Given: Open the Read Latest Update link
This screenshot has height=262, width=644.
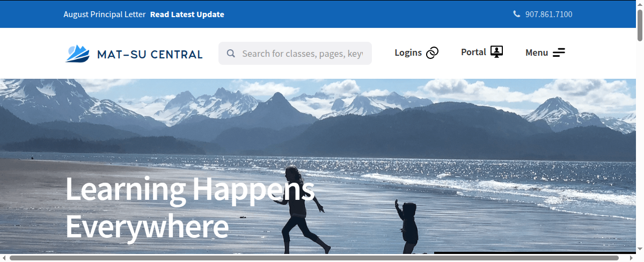Looking at the screenshot, I should click(x=187, y=14).
